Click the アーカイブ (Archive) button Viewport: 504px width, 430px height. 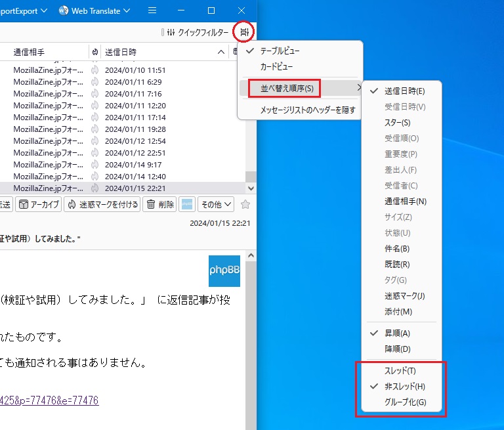(39, 205)
